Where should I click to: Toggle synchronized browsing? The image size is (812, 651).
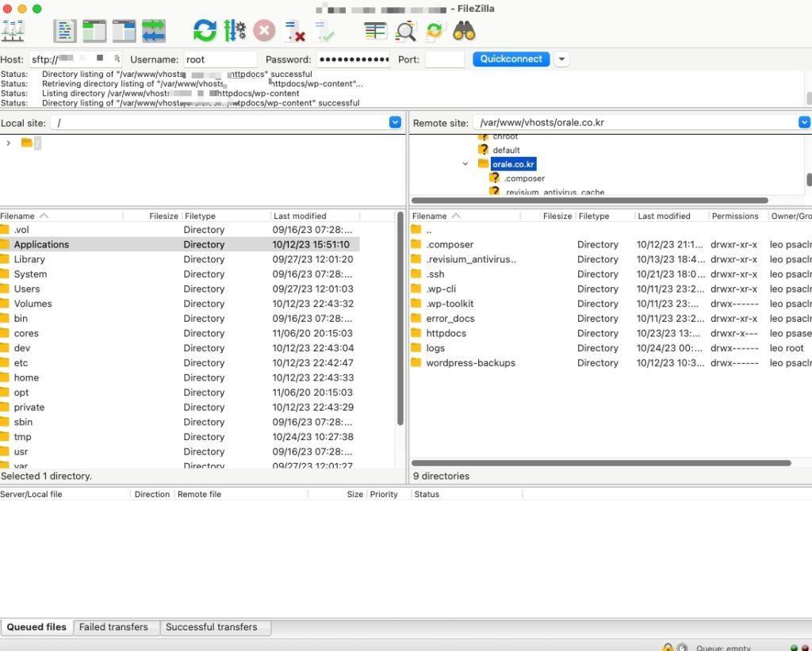435,31
